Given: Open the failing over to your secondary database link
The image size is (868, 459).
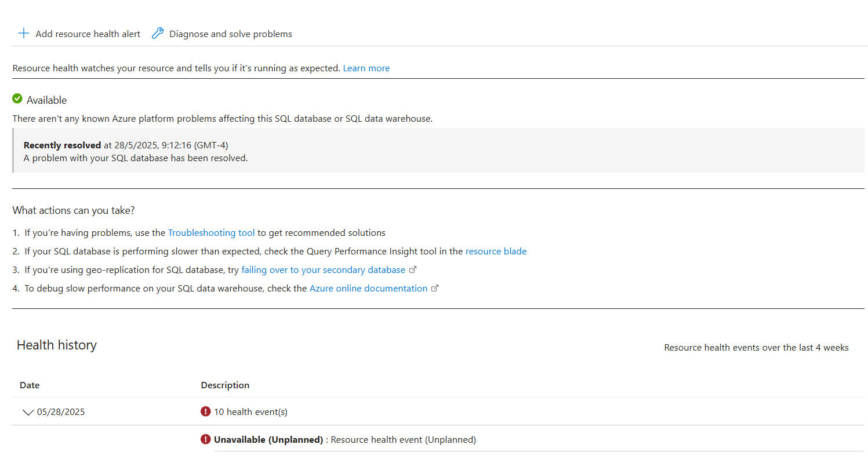Looking at the screenshot, I should 323,270.
